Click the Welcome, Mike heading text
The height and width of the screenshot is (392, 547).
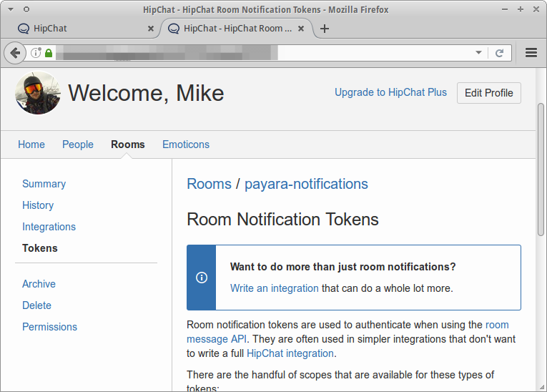coord(146,93)
